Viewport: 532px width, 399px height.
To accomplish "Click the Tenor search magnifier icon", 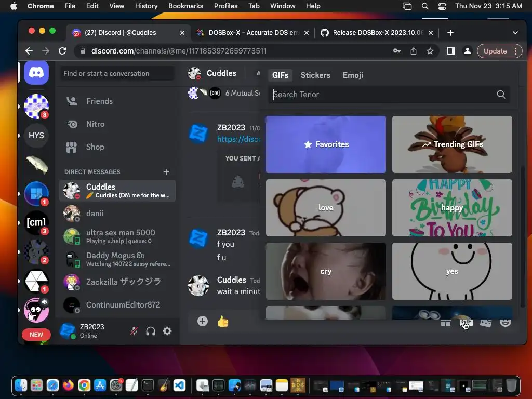I will (501, 95).
